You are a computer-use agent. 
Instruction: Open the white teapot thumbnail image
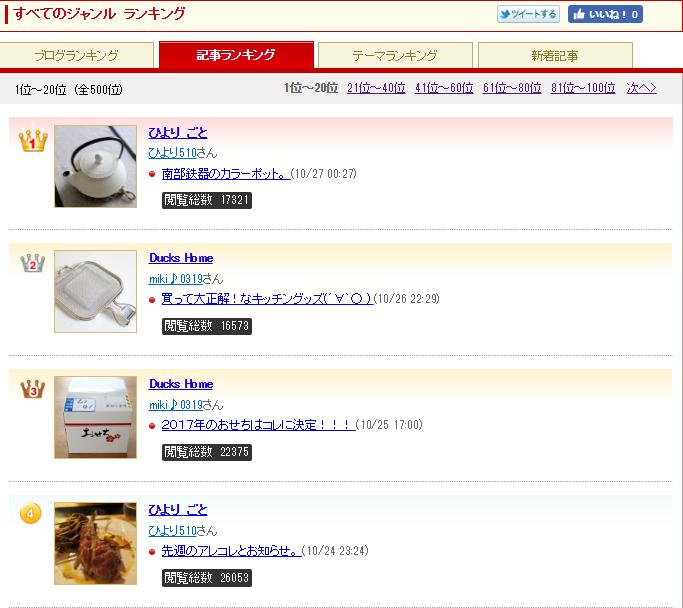click(95, 166)
